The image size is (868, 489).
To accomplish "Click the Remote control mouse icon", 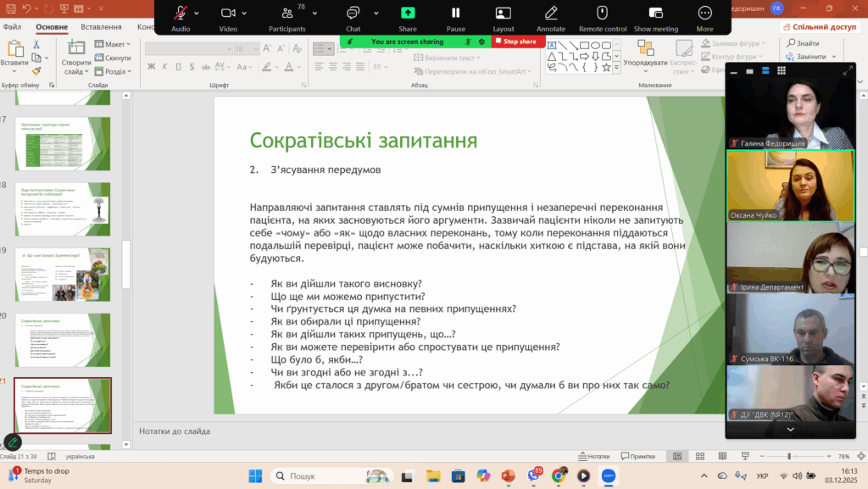I will pyautogui.click(x=603, y=14).
